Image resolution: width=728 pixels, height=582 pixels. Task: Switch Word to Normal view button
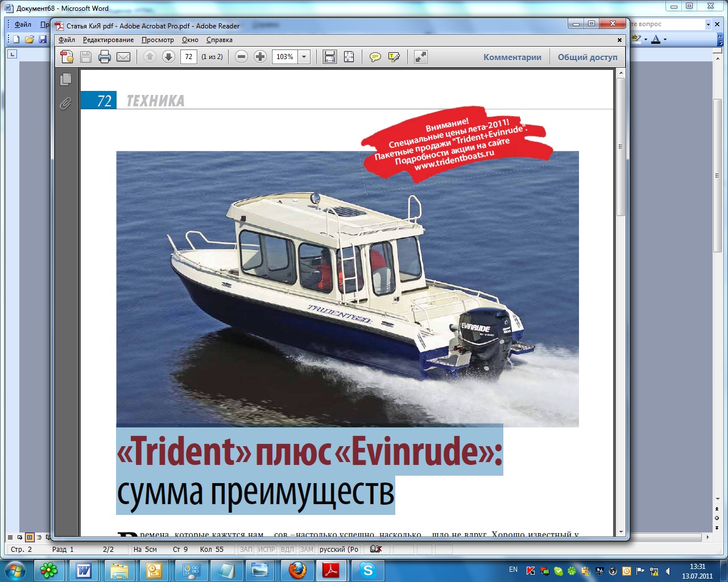click(x=10, y=537)
